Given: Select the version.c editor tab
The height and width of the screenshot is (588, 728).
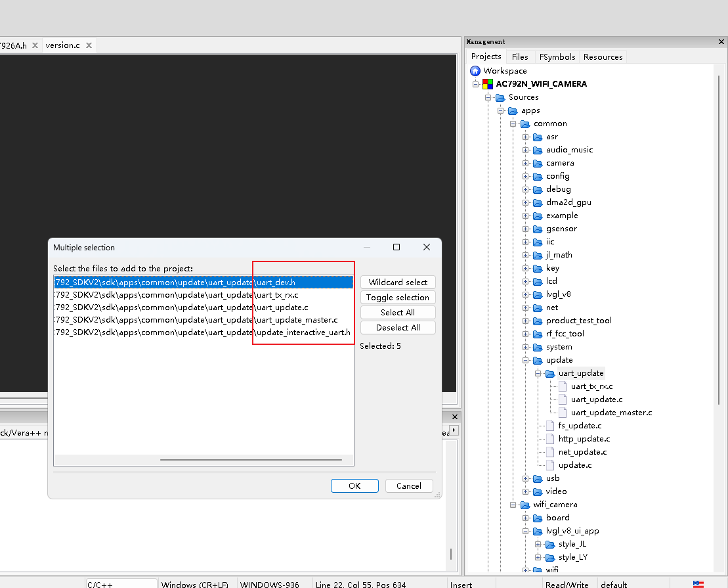Looking at the screenshot, I should 62,45.
